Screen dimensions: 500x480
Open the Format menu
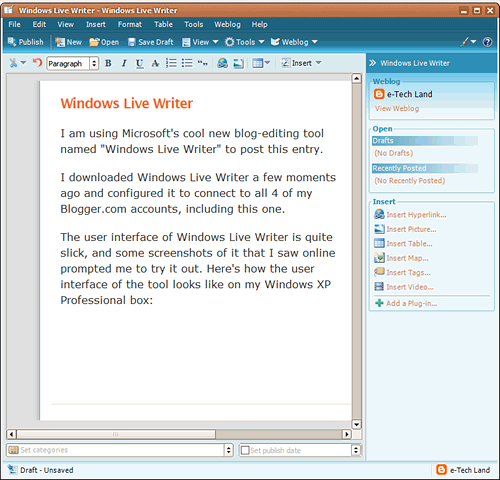(x=130, y=24)
